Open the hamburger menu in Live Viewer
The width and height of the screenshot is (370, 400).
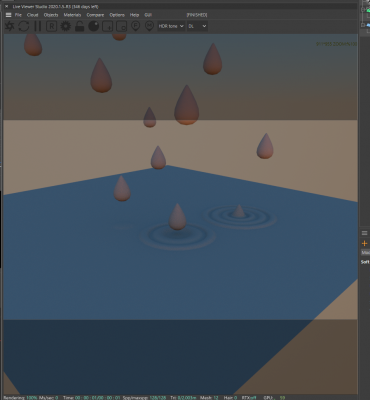coord(9,15)
